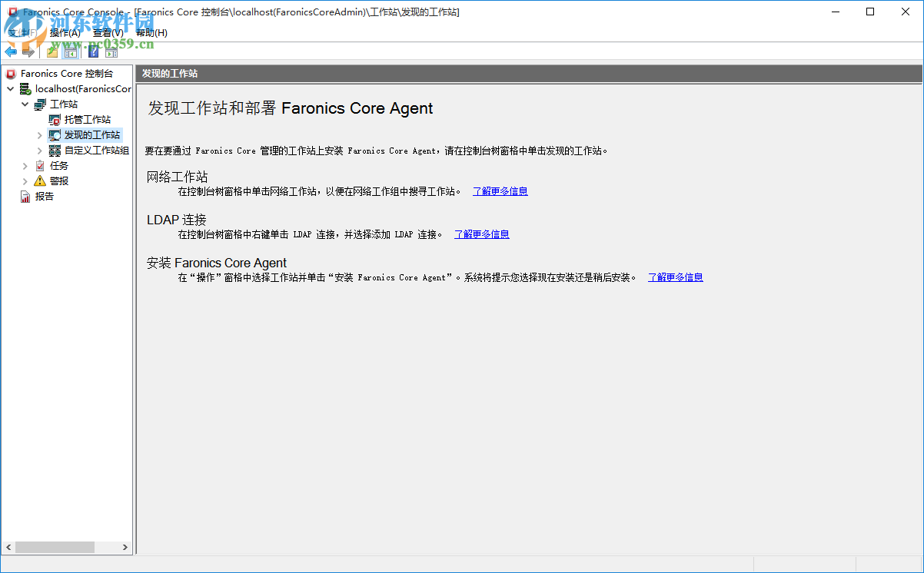Click 了解更多信息 in the LDAP 连接 section
This screenshot has height=573, width=924.
pyautogui.click(x=481, y=234)
